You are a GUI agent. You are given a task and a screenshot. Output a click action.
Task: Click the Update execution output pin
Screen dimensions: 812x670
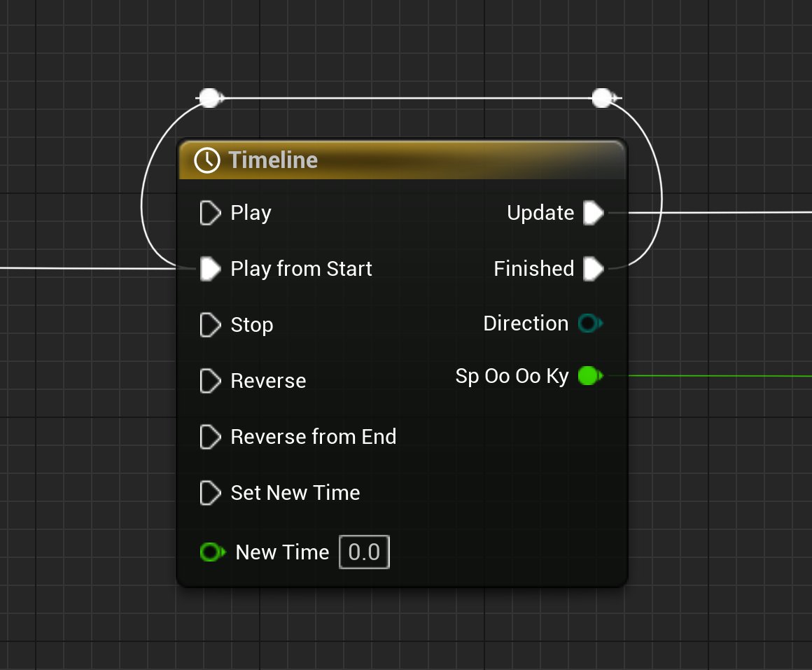point(594,213)
